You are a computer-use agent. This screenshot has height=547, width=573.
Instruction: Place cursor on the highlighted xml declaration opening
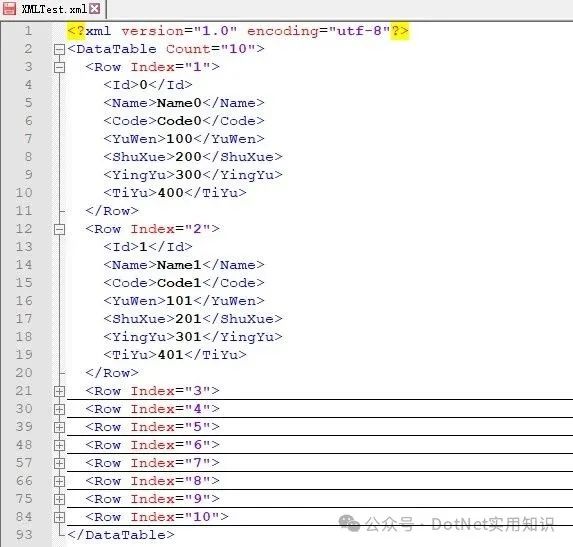click(x=76, y=31)
